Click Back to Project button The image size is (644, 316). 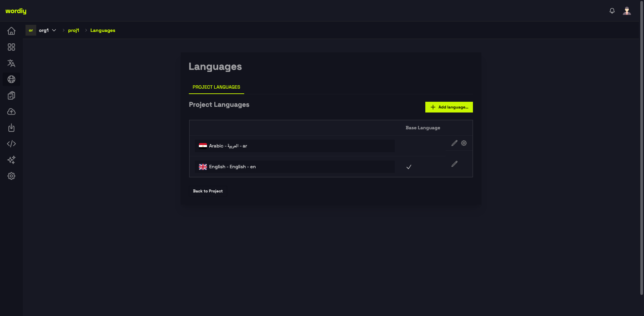click(208, 191)
